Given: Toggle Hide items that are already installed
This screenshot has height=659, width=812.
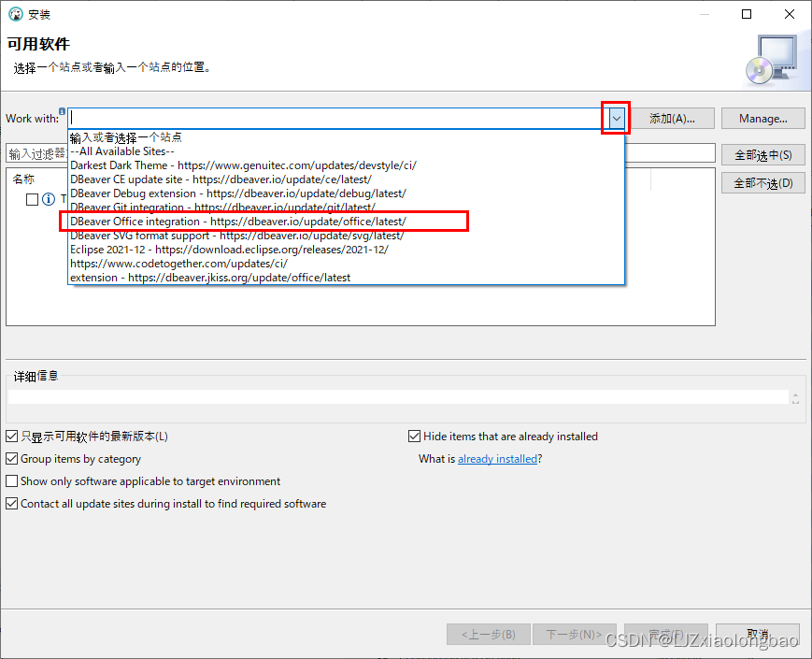Looking at the screenshot, I should 414,437.
